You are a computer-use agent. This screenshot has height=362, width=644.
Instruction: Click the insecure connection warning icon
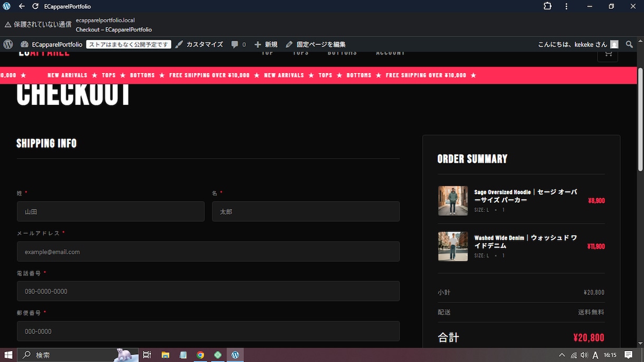point(8,24)
